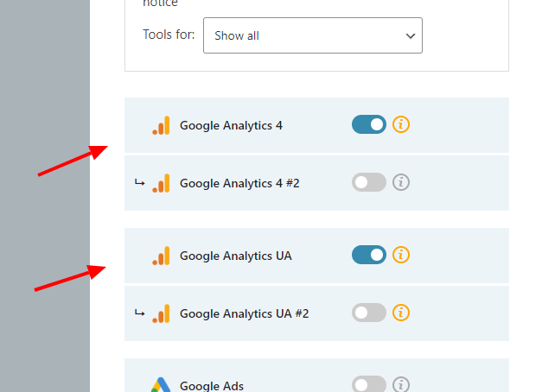The height and width of the screenshot is (392, 542).
Task: Open info icon for Google Analytics 4
Action: tap(401, 124)
